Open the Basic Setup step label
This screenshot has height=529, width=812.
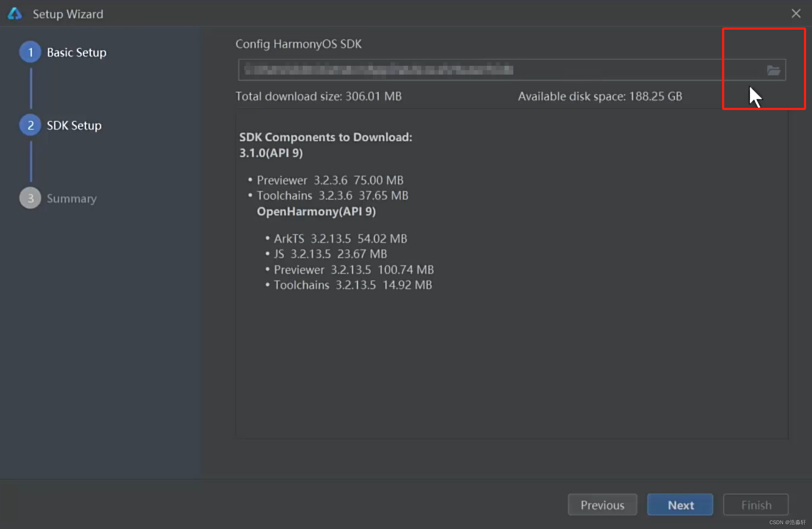[x=77, y=52]
